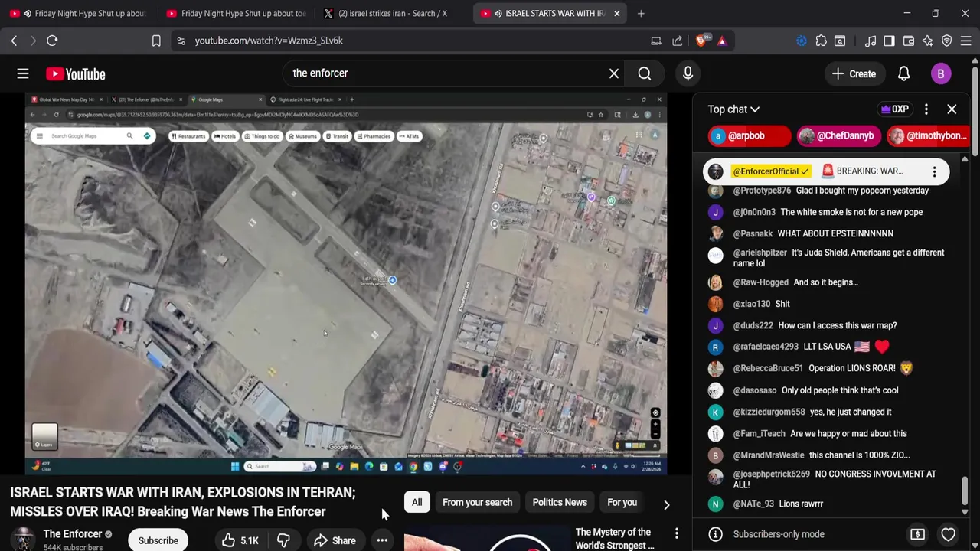Screen dimensions: 980x551
Task: Click @Pasnakk chat username
Action: click(x=753, y=233)
